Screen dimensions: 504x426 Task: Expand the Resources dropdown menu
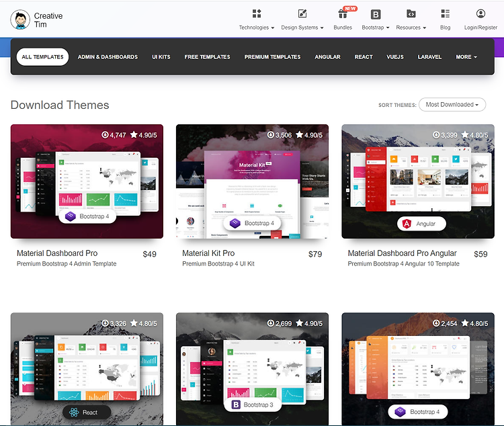tap(411, 28)
